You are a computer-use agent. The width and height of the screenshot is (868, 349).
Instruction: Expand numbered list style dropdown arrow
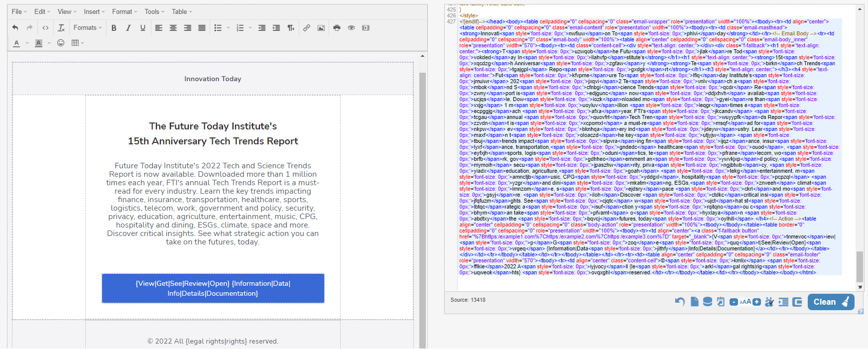250,28
